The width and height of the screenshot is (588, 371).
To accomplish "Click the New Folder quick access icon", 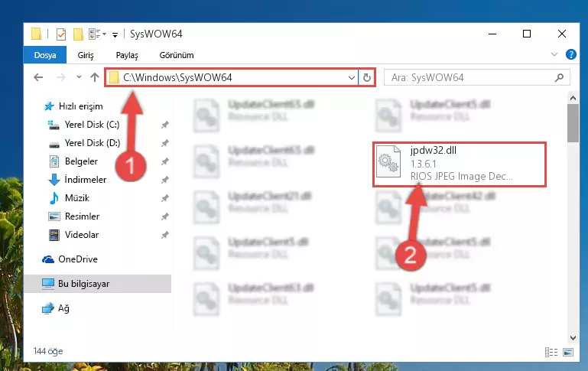I will tap(78, 34).
